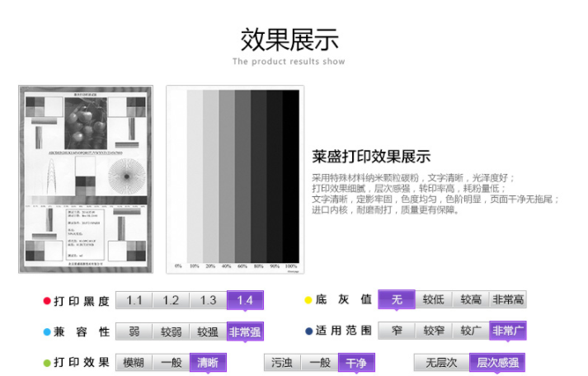Screen dimensions: 588x376
Task: Select the highlighted 1.4 darkness option
Action: tap(245, 300)
